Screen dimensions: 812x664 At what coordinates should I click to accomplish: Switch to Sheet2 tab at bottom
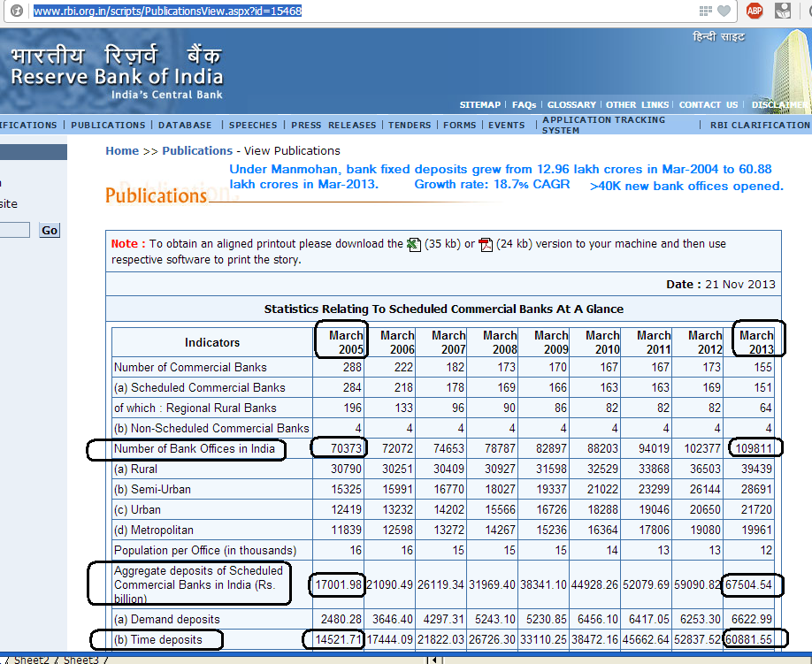pyautogui.click(x=30, y=660)
